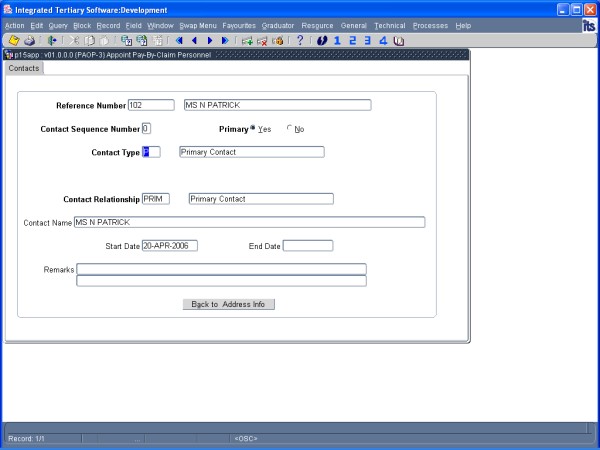Open the Technical menu
The height and width of the screenshot is (450, 600).
point(390,26)
